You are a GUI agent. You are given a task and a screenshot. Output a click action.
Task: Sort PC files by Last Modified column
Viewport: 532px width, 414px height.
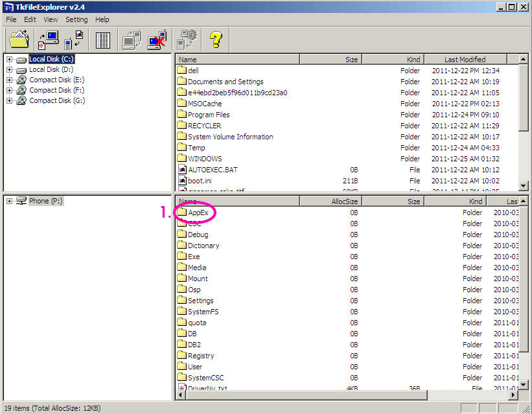(x=465, y=60)
